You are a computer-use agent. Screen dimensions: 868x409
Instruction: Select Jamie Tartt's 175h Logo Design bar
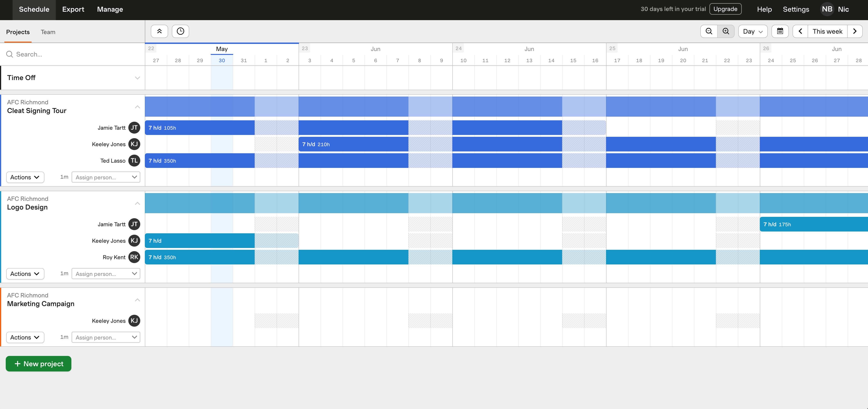(x=814, y=224)
